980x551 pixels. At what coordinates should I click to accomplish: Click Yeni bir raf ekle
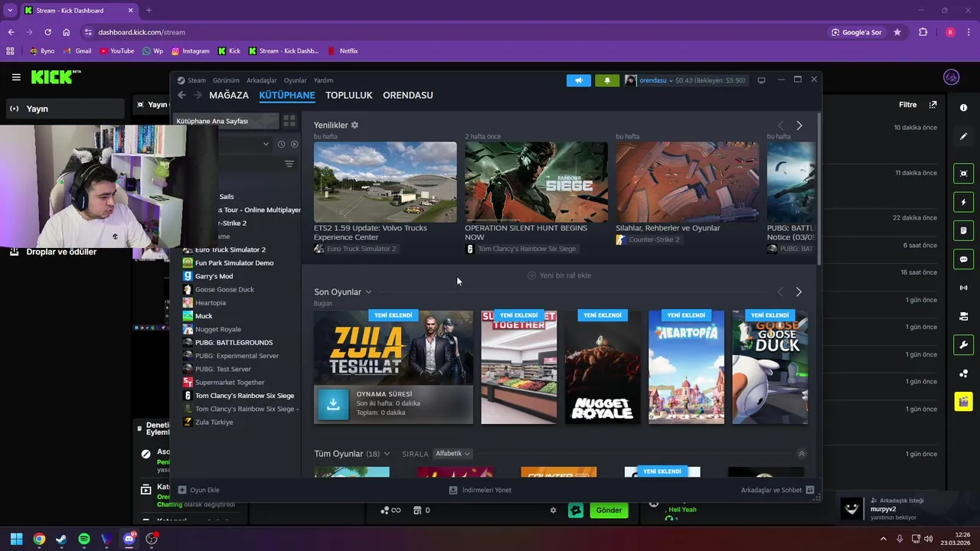pos(559,275)
